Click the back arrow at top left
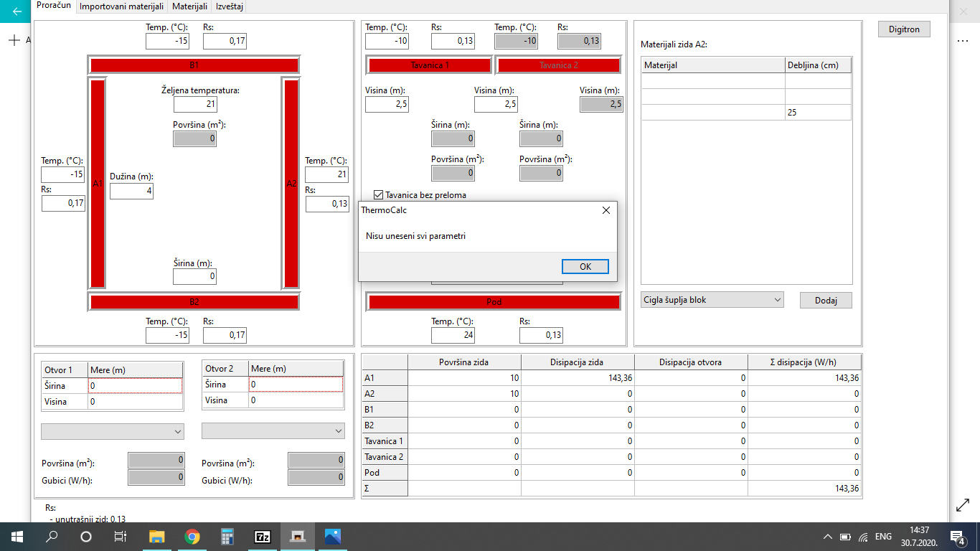The height and width of the screenshot is (551, 980). point(17,11)
